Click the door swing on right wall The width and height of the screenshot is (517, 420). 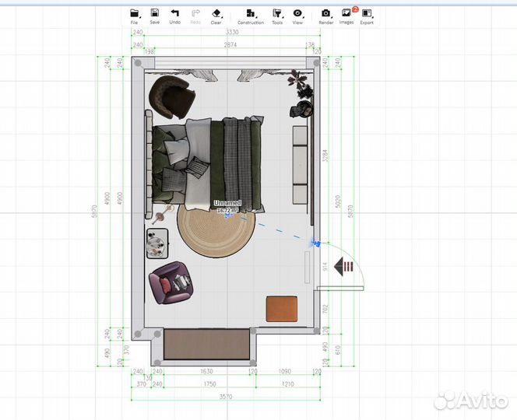342,267
